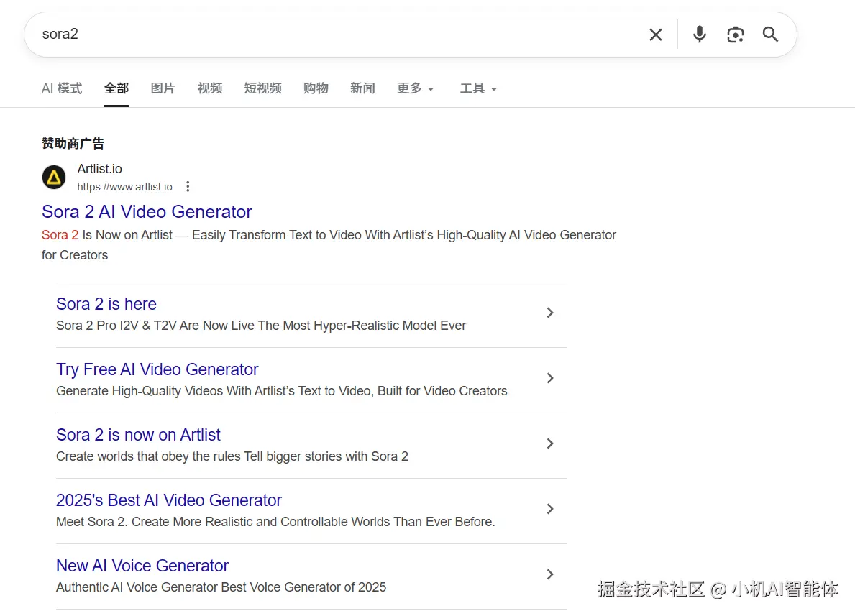855x616 pixels.
Task: Select the 全部 tab
Action: (116, 88)
